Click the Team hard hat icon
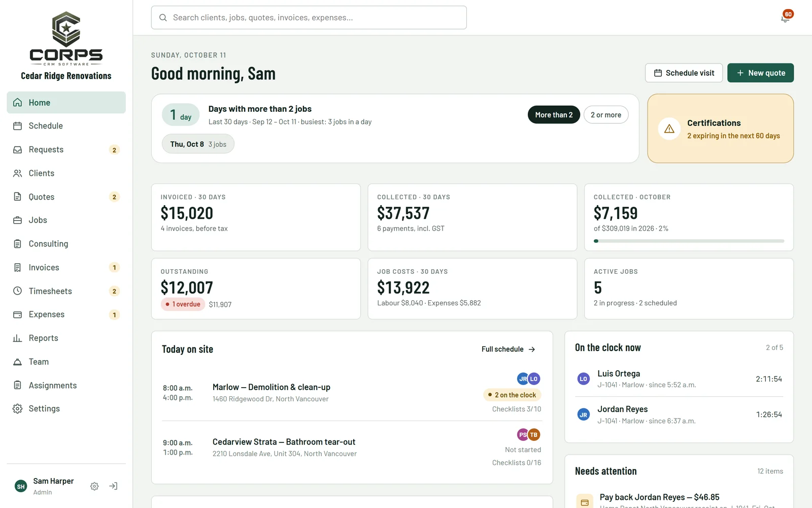The width and height of the screenshot is (812, 508). coord(17,362)
